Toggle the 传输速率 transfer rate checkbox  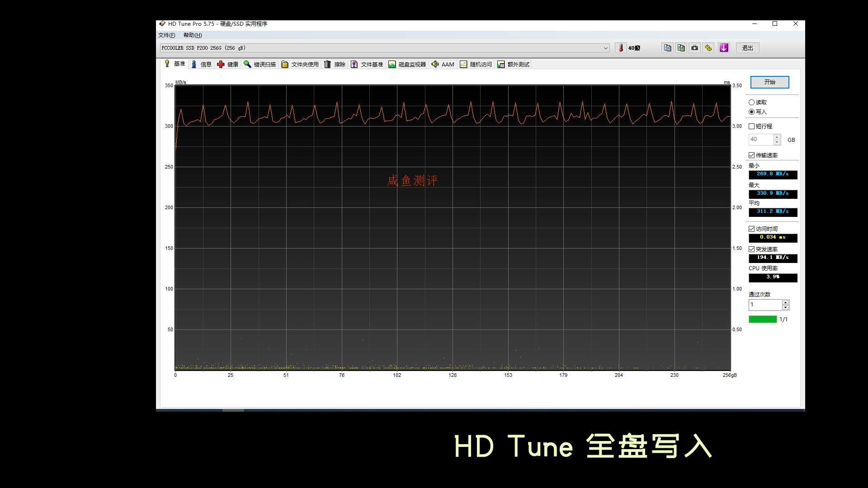coord(751,155)
